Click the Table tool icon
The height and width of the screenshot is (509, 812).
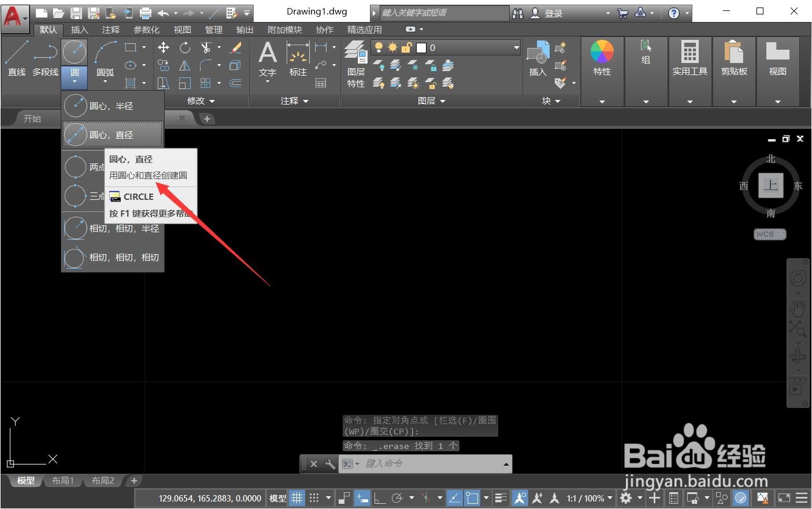pyautogui.click(x=321, y=83)
